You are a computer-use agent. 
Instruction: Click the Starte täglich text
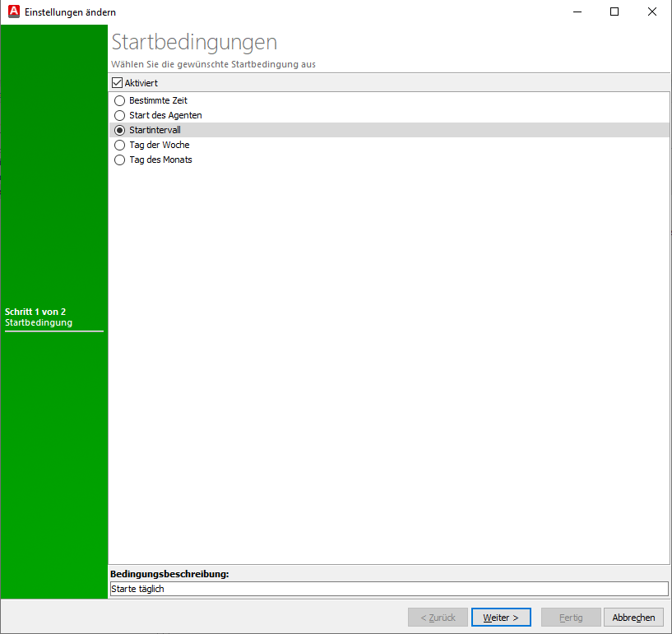pos(138,589)
